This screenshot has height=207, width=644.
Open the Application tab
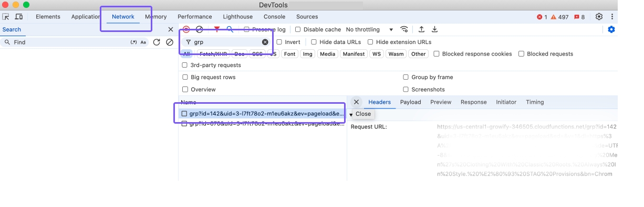pos(85,17)
